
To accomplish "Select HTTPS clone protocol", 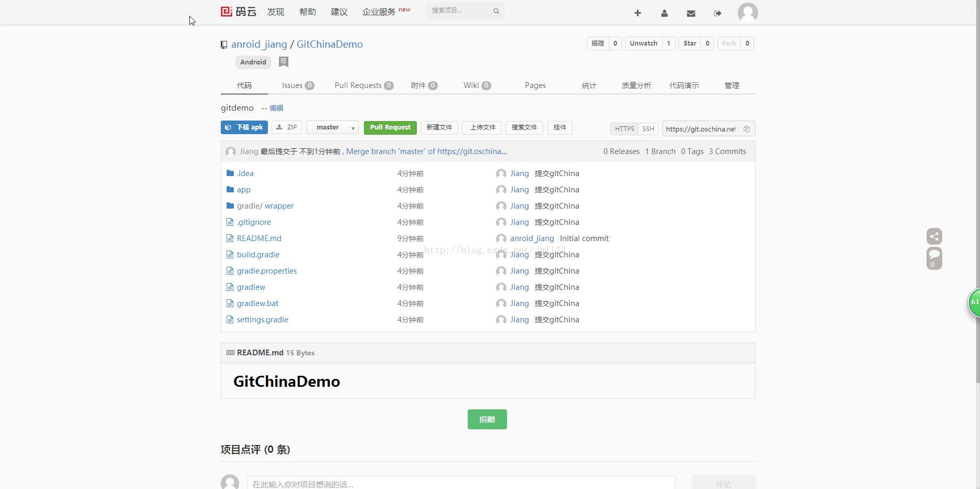I will click(x=624, y=129).
